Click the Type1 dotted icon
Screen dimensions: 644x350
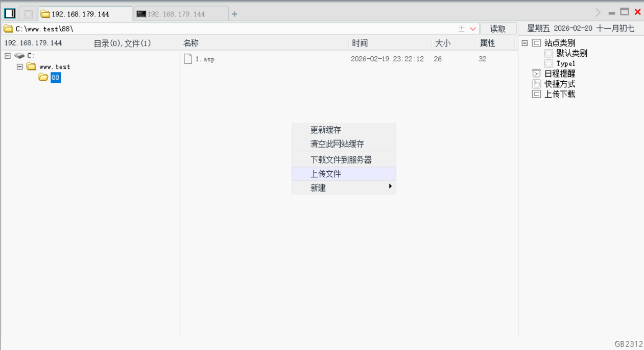548,63
